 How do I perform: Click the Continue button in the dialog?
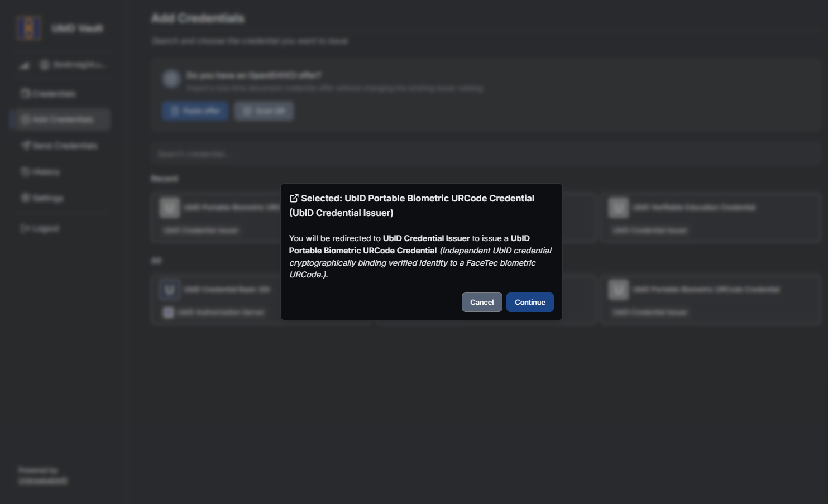click(x=530, y=302)
